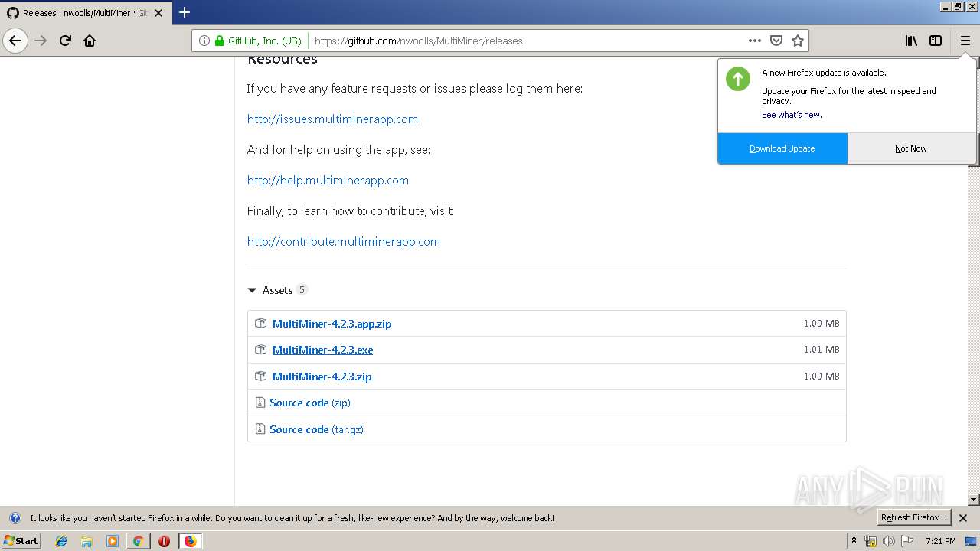Save page to Pocket
Viewport: 980px width, 551px height.
776,41
